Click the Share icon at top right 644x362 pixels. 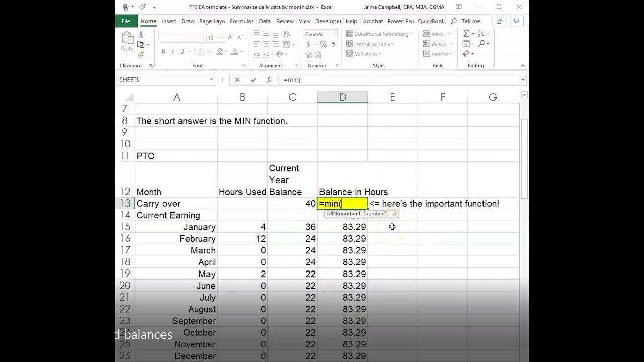pyautogui.click(x=499, y=21)
